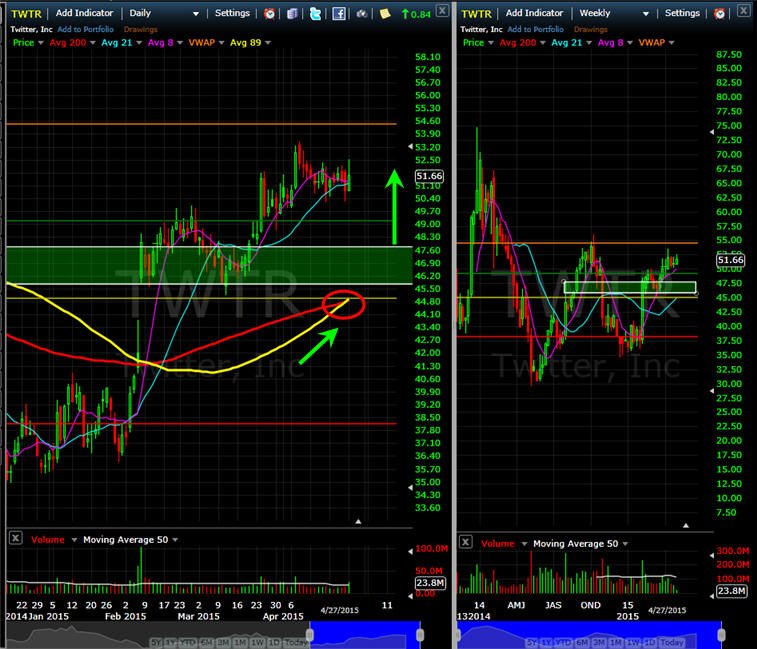Click the stacked documents news icon
This screenshot has width=757, height=649.
[292, 14]
